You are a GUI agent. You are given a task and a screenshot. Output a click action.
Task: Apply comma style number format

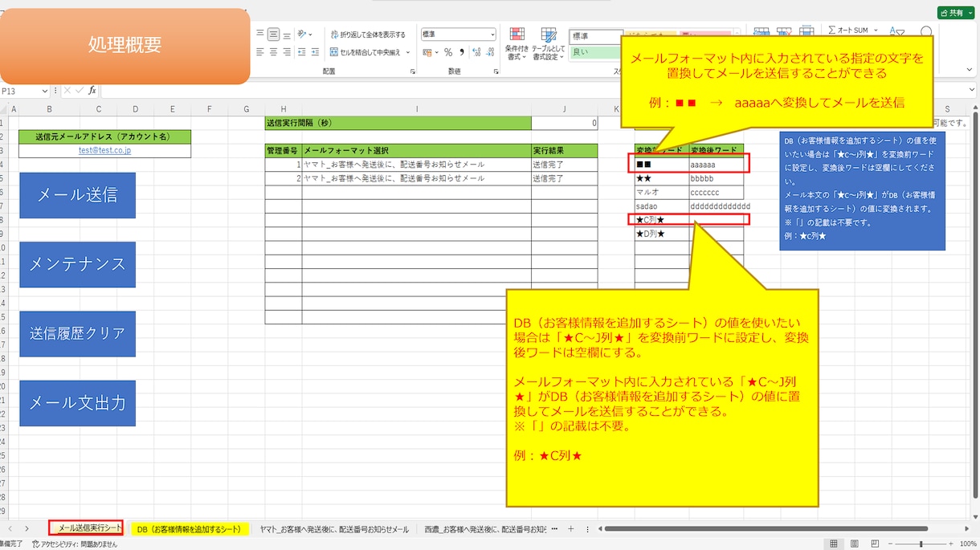point(461,52)
